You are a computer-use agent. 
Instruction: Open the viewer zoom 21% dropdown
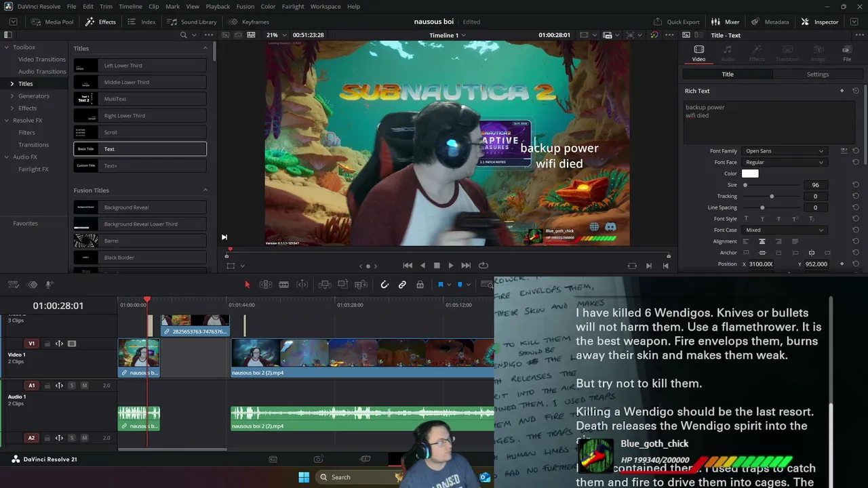(276, 35)
